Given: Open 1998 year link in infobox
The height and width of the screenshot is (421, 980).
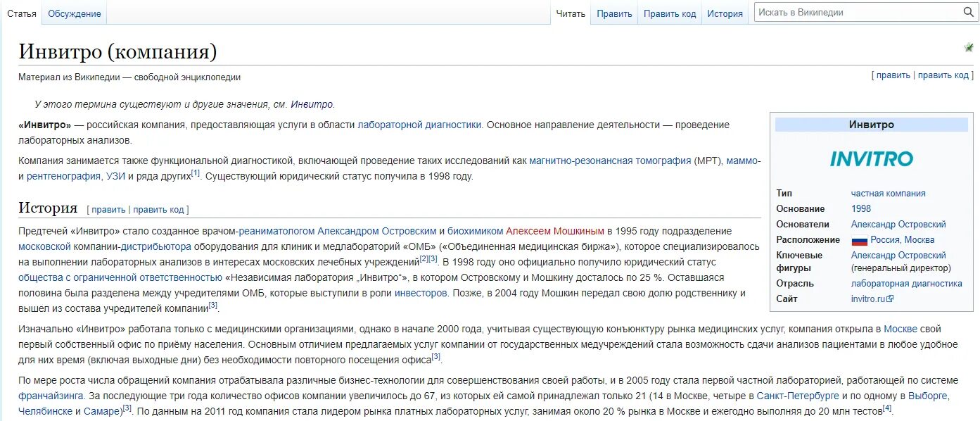Looking at the screenshot, I should pyautogui.click(x=861, y=209).
